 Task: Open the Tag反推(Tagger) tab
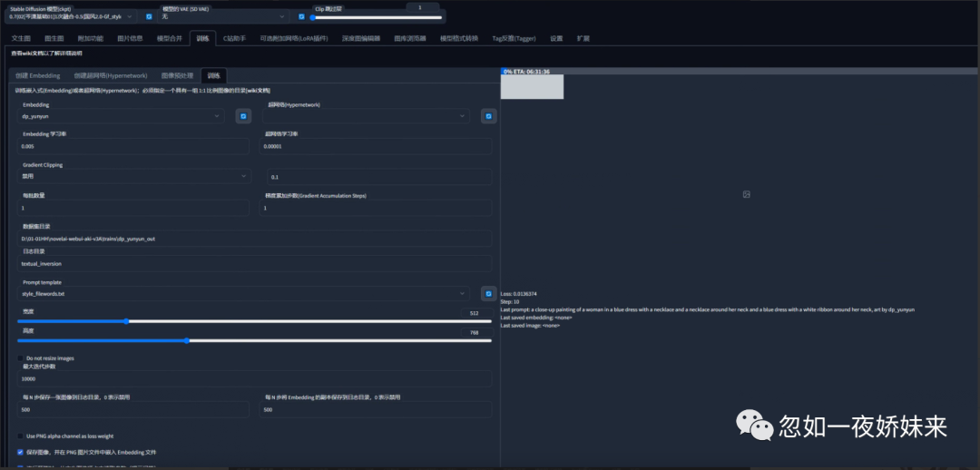coord(514,38)
